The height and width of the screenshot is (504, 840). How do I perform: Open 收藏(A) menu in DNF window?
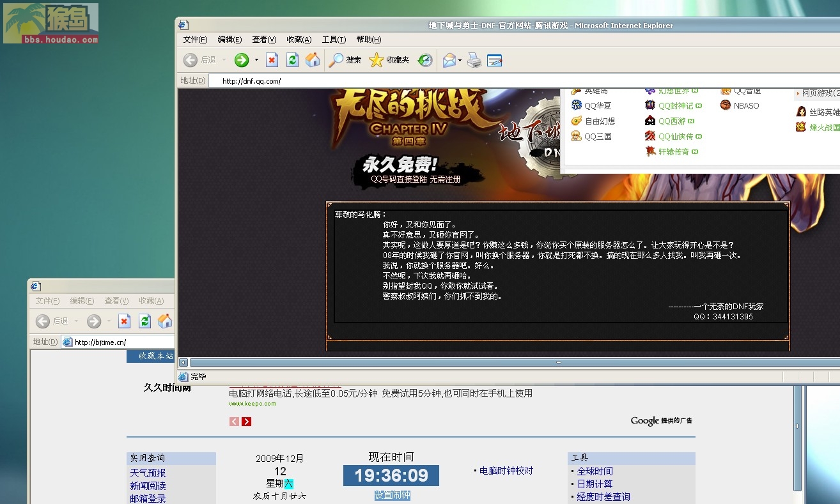click(299, 40)
